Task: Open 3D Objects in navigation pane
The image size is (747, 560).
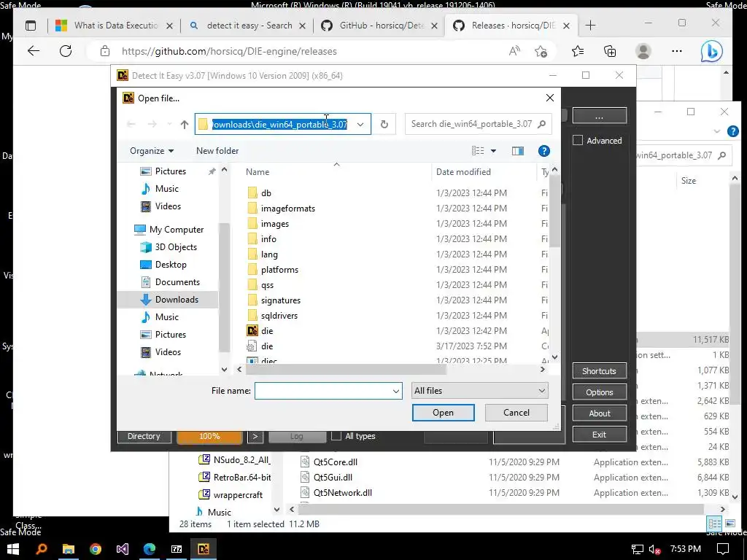Action: point(176,247)
